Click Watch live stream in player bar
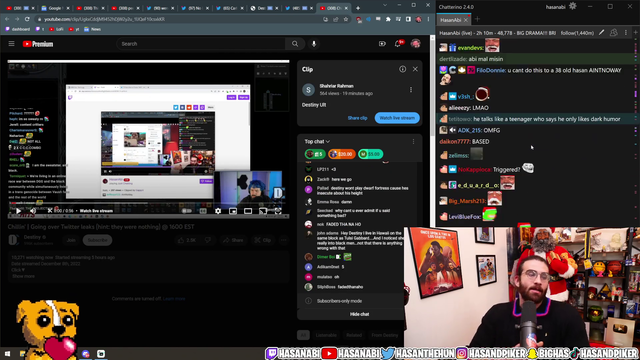The width and height of the screenshot is (640, 360). click(x=96, y=211)
